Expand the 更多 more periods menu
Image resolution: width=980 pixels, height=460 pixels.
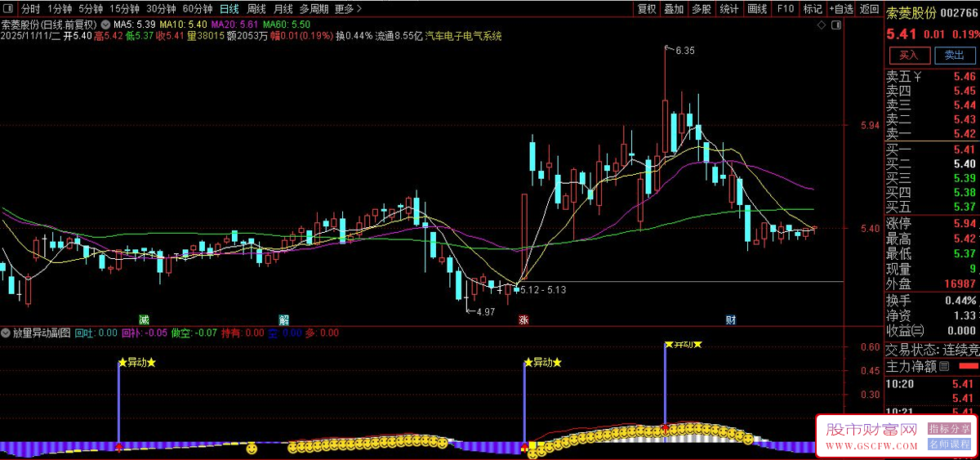(349, 9)
